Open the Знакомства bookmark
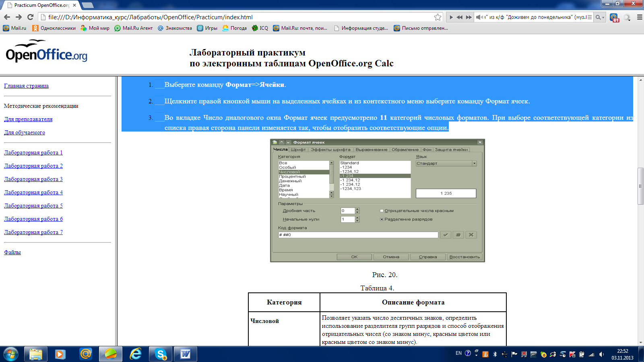This screenshot has width=644, height=362. [175, 28]
